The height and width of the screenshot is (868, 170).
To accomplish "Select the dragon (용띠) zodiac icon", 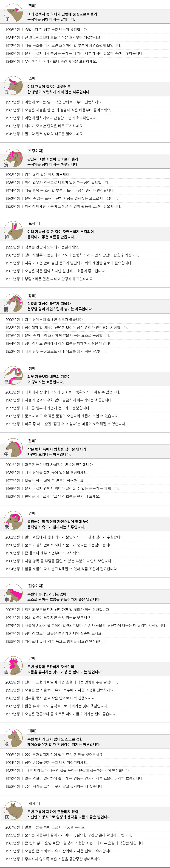I will click(14, 303).
